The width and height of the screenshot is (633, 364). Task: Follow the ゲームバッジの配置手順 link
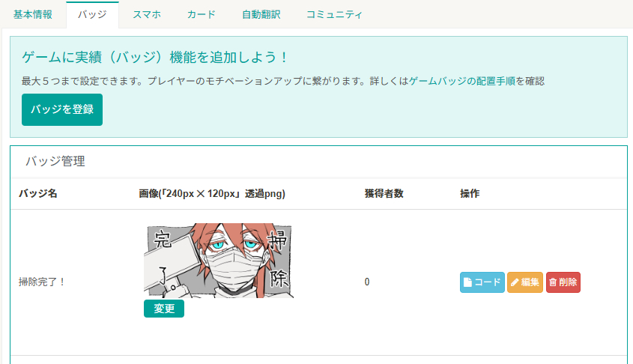click(462, 81)
